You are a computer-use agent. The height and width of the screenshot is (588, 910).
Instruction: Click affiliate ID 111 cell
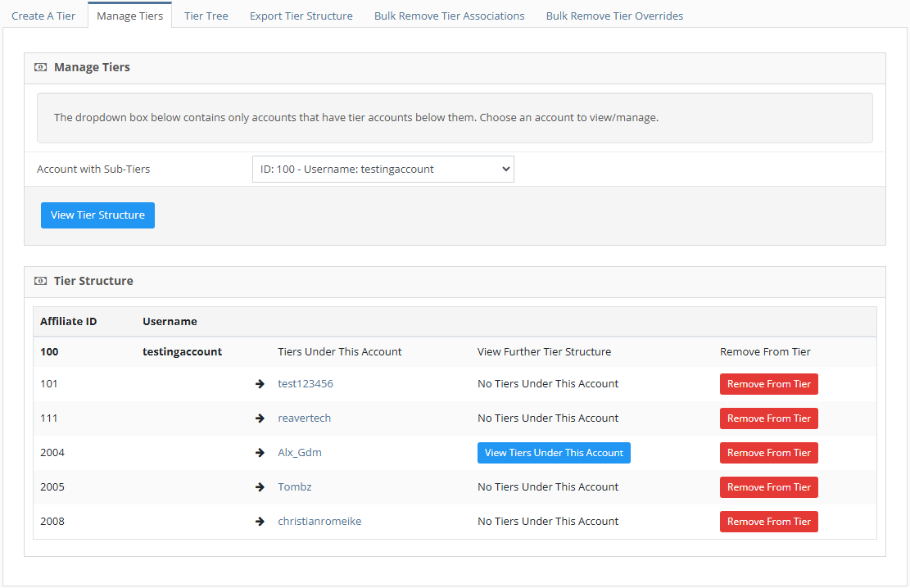[49, 418]
